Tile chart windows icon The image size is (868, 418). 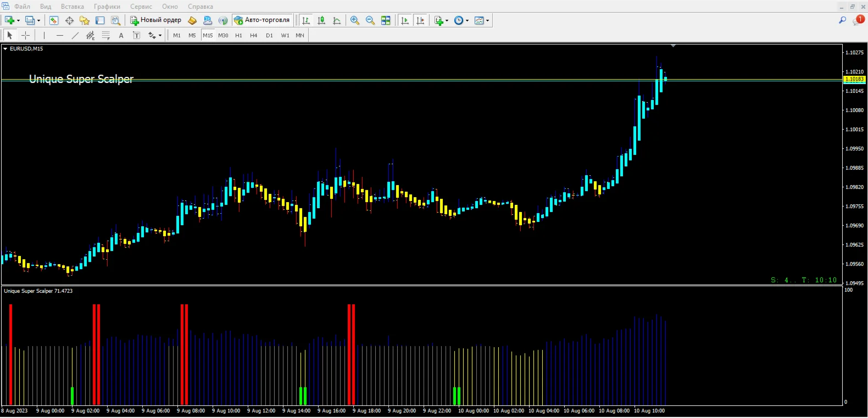pyautogui.click(x=386, y=20)
